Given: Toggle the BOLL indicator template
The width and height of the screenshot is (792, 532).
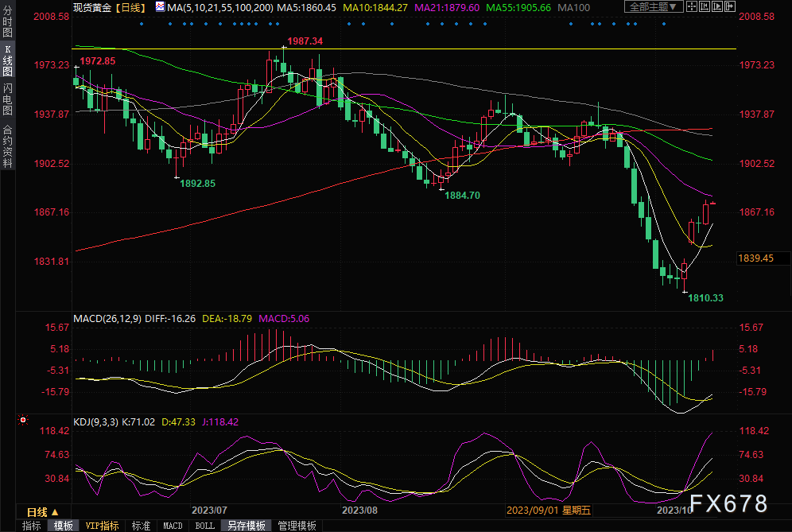Looking at the screenshot, I should click(204, 526).
